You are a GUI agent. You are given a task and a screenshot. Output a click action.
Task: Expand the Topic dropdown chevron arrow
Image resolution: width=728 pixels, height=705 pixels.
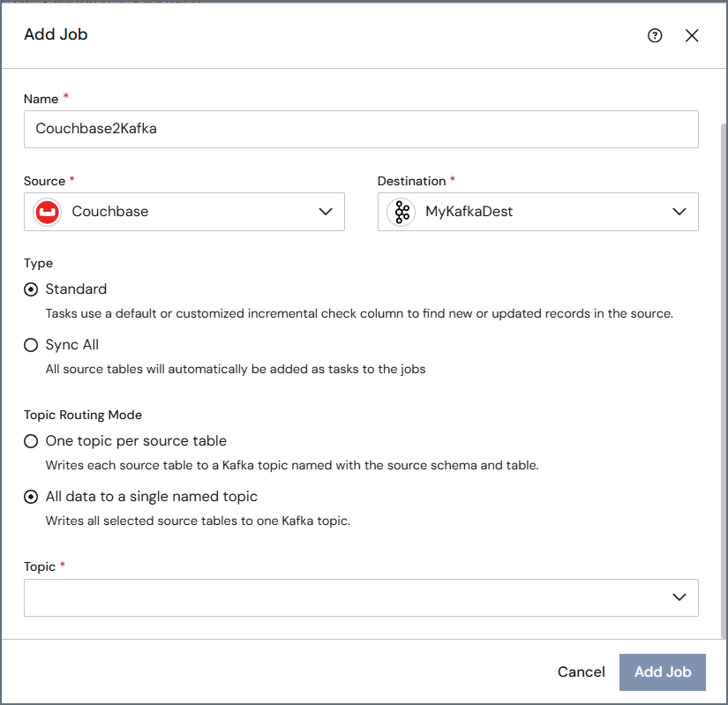679,597
